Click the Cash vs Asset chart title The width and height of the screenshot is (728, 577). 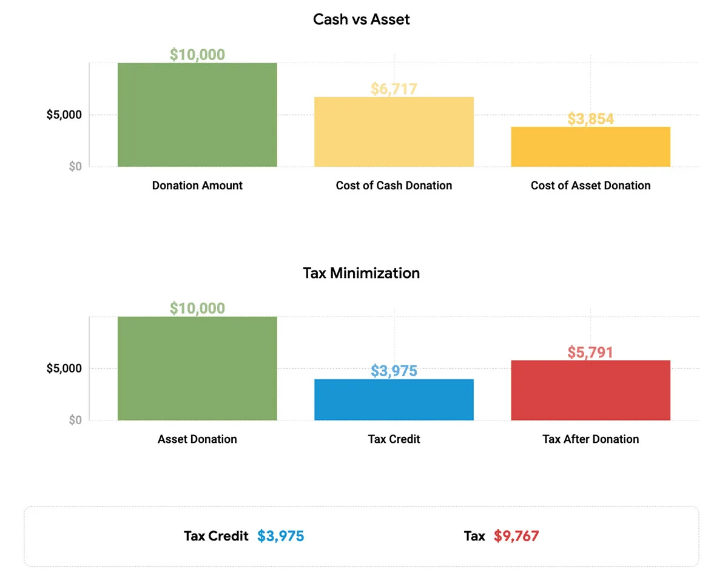point(362,19)
